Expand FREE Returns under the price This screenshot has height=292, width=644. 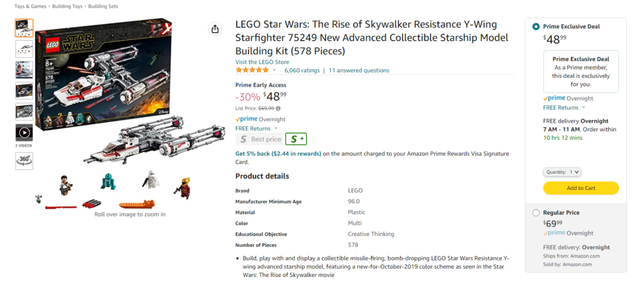257,128
